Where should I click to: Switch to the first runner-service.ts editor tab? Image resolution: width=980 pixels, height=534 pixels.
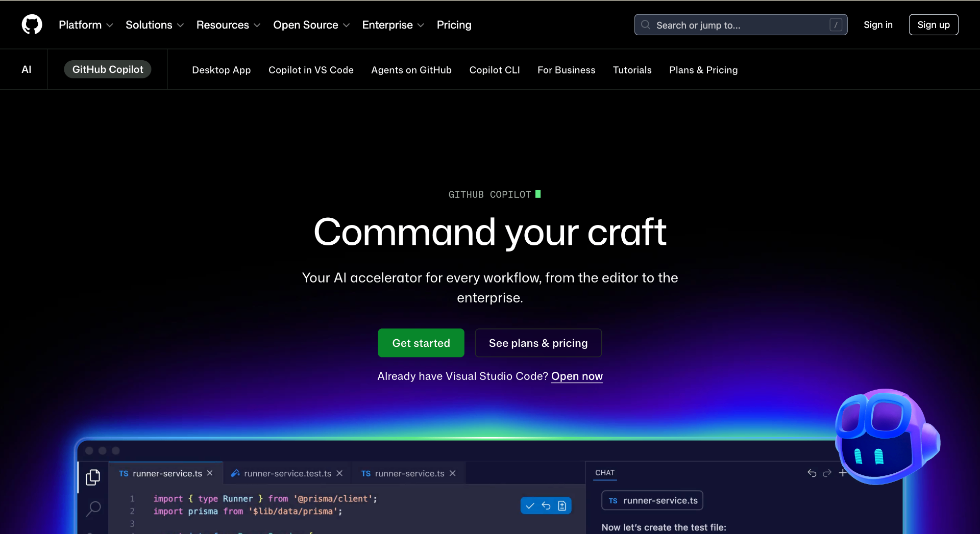[x=166, y=473]
